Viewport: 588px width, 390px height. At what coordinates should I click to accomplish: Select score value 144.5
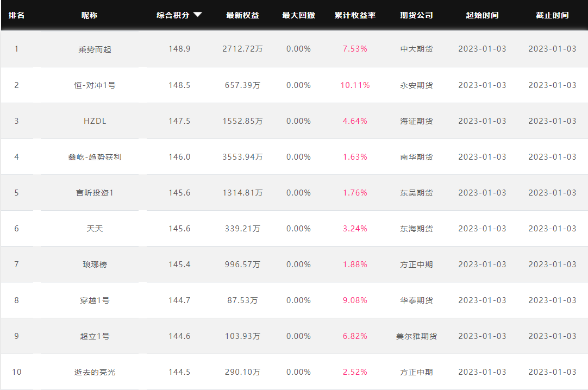[x=179, y=372]
